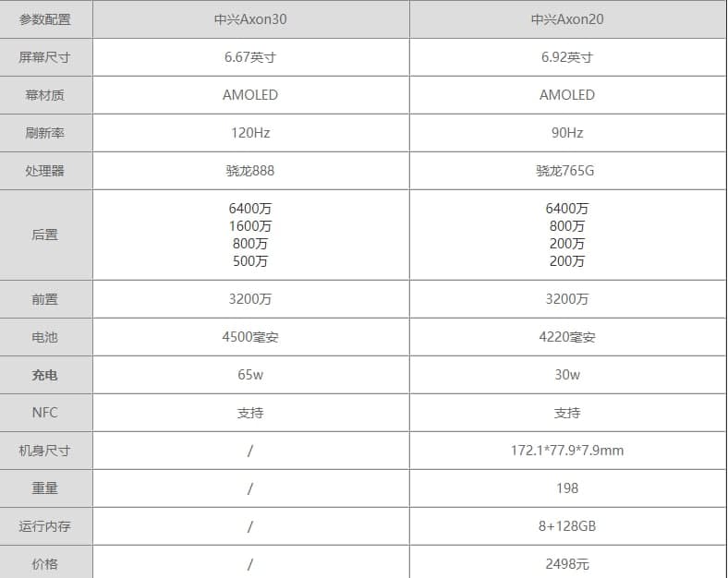The height and width of the screenshot is (578, 728).
Task: Click the 8+128GB memory cell
Action: [567, 526]
